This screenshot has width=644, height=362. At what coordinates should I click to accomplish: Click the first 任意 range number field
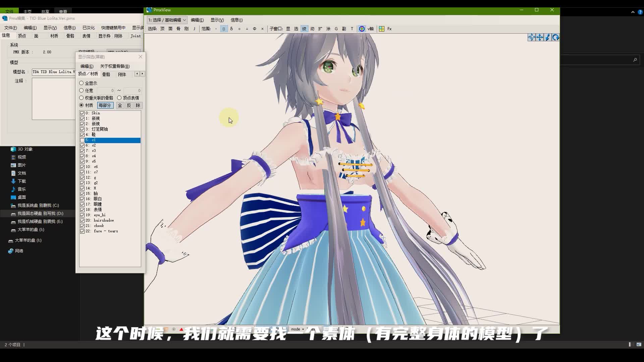point(106,90)
